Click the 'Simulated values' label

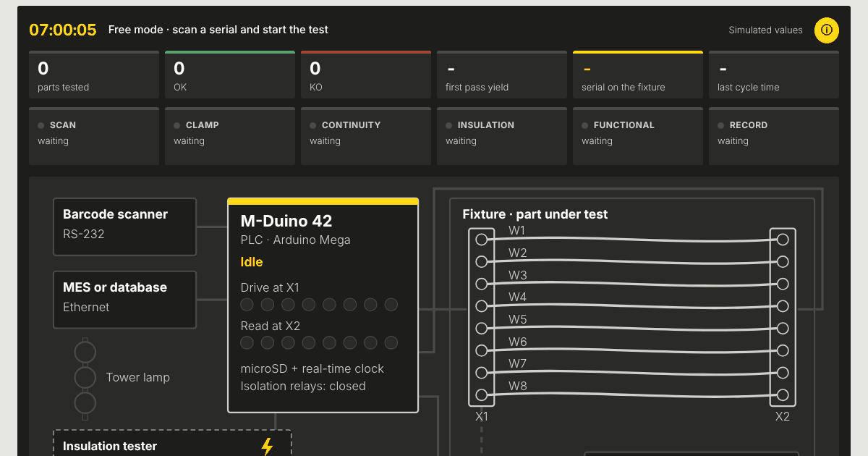tap(765, 30)
